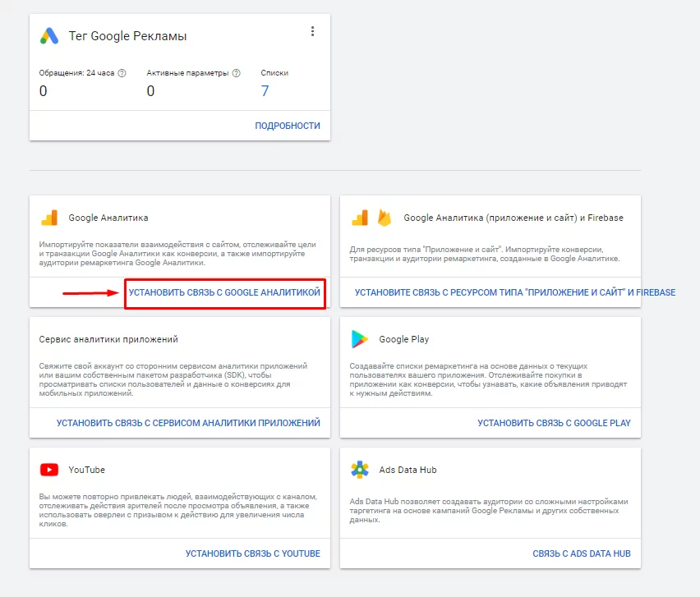The width and height of the screenshot is (700, 597).
Task: Click Сервис аналитики приложений heading
Action: click(108, 339)
